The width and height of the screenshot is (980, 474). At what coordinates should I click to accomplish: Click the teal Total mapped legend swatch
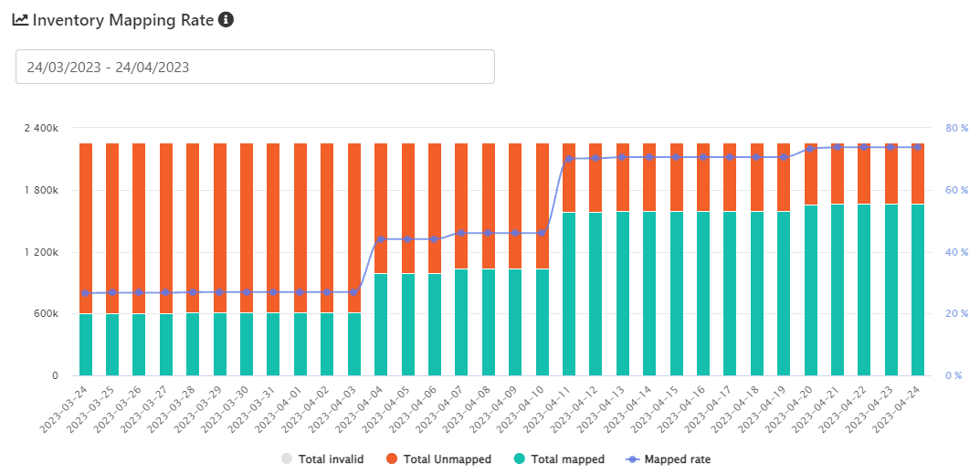[517, 459]
